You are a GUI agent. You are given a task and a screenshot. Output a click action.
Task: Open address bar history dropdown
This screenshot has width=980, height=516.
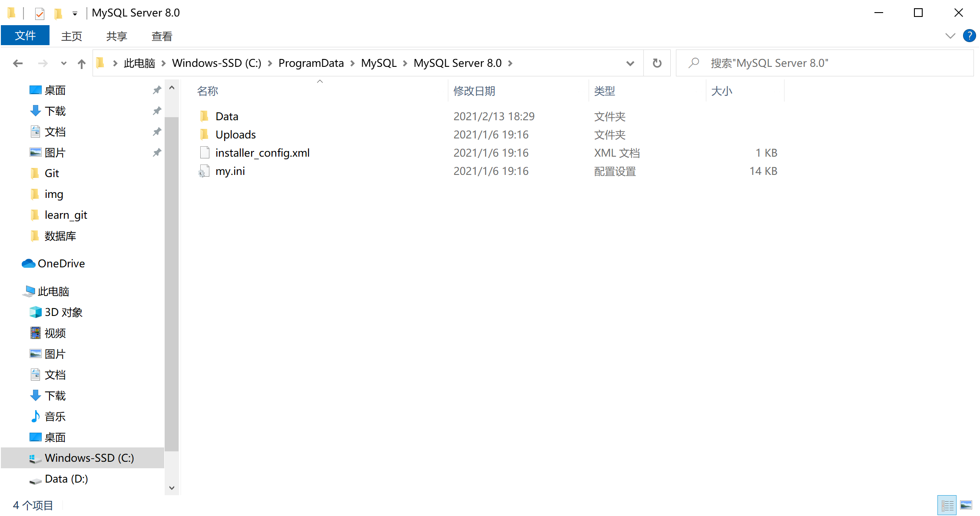point(630,63)
